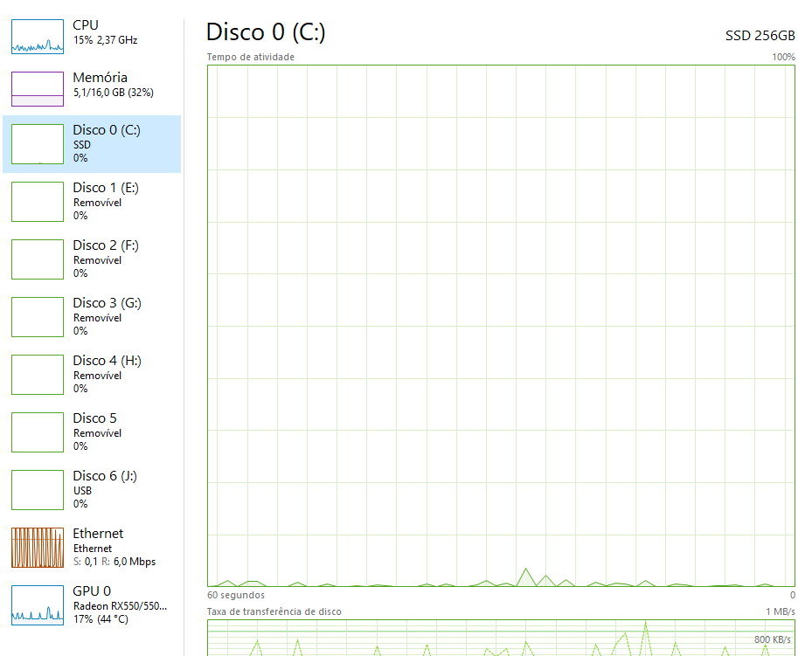Screen dimensions: 812x656
Task: Select the CPU performance entry
Action: 92,36
